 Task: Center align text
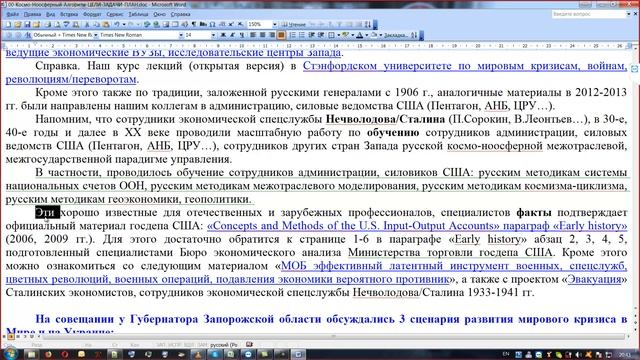[x=262, y=35]
